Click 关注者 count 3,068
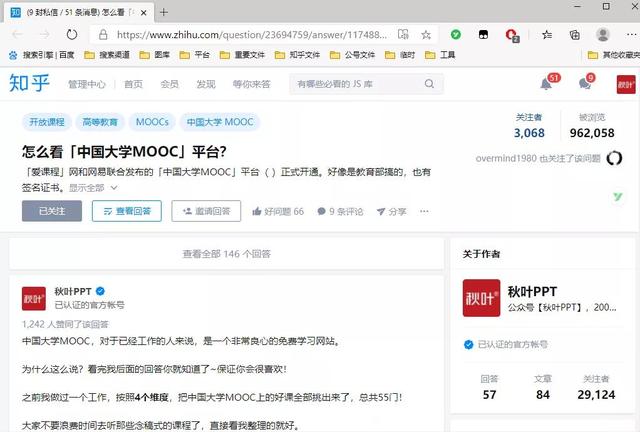 click(x=529, y=126)
